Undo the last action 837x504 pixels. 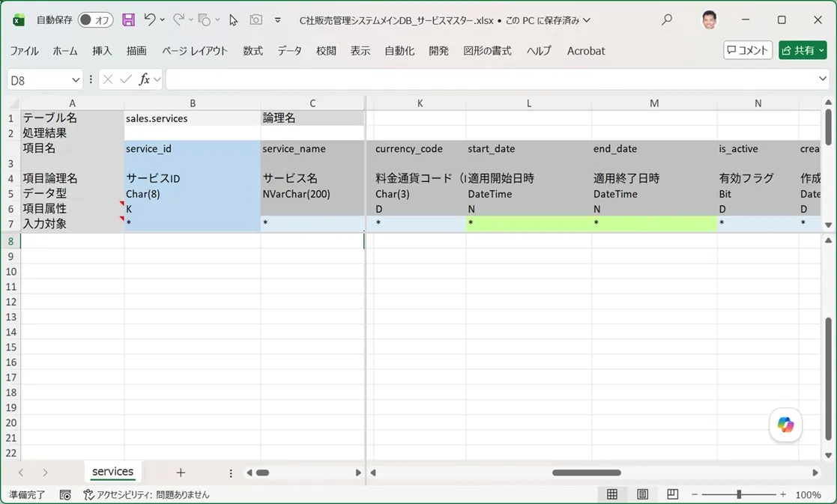tap(149, 19)
